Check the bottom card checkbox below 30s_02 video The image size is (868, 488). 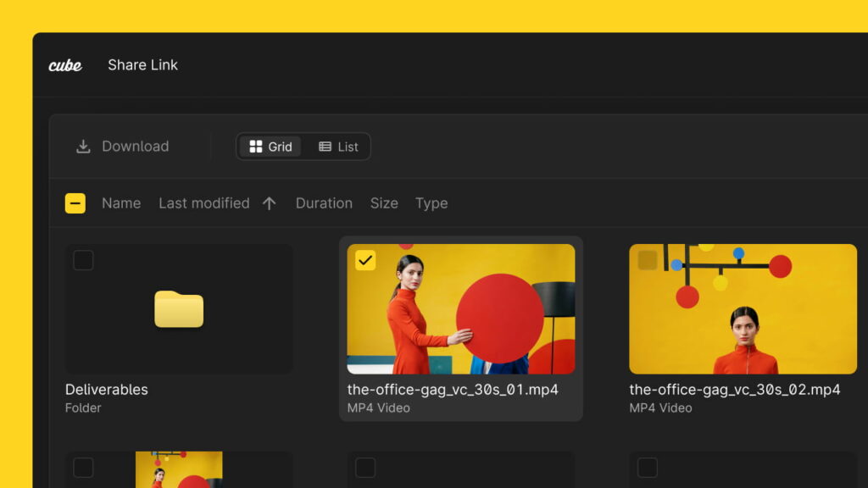point(647,468)
